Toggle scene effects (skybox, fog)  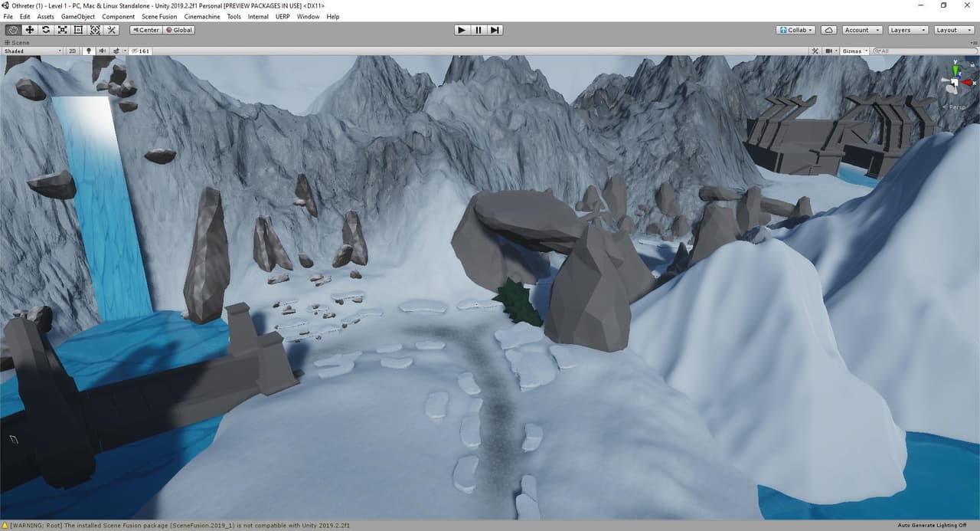[116, 51]
